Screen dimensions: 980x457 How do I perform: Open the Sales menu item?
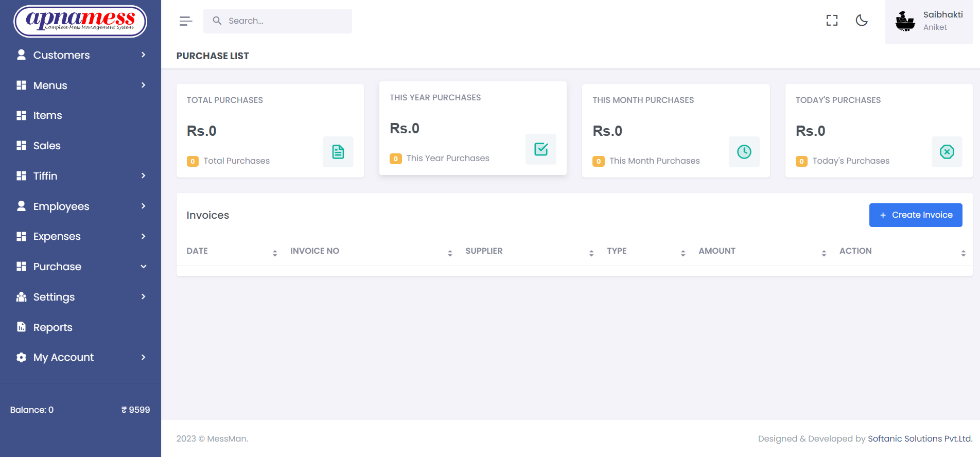80,146
